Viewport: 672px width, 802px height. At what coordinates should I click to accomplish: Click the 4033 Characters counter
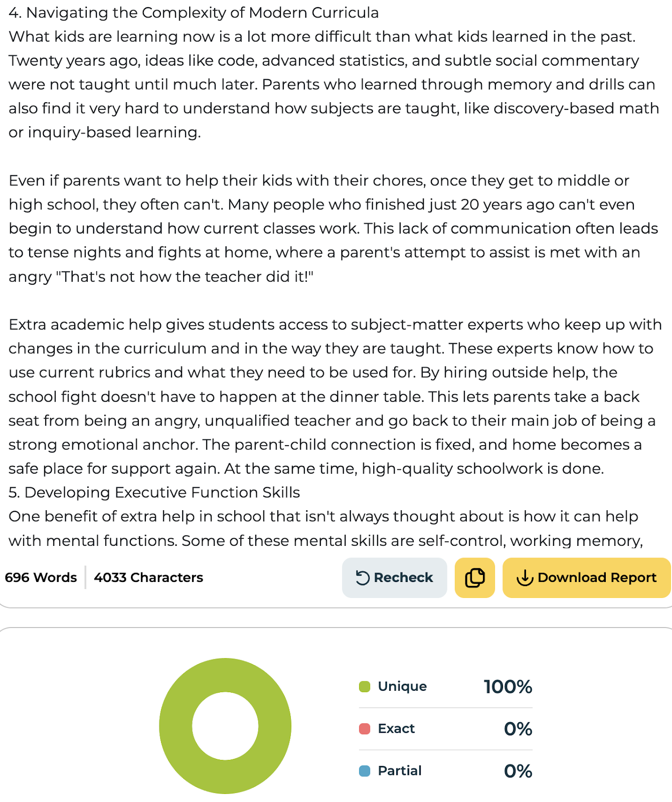coord(148,577)
